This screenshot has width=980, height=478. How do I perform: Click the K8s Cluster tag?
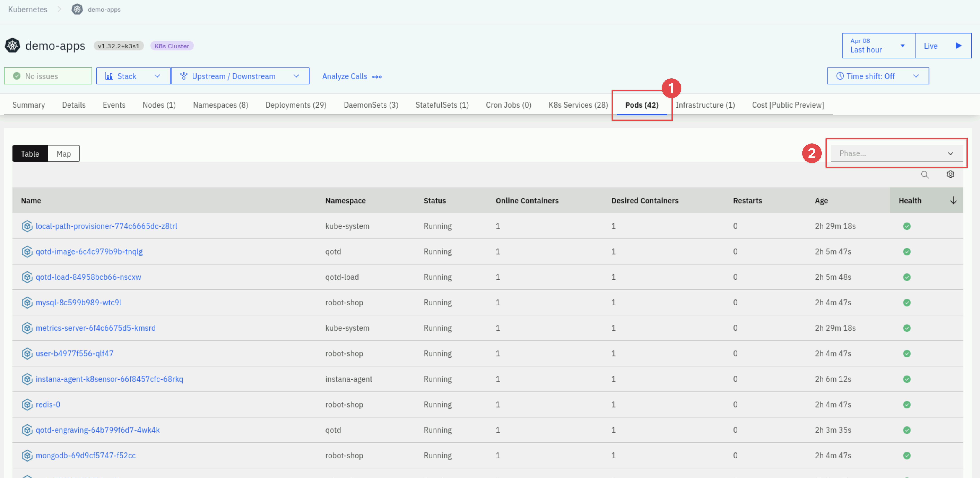tap(172, 46)
